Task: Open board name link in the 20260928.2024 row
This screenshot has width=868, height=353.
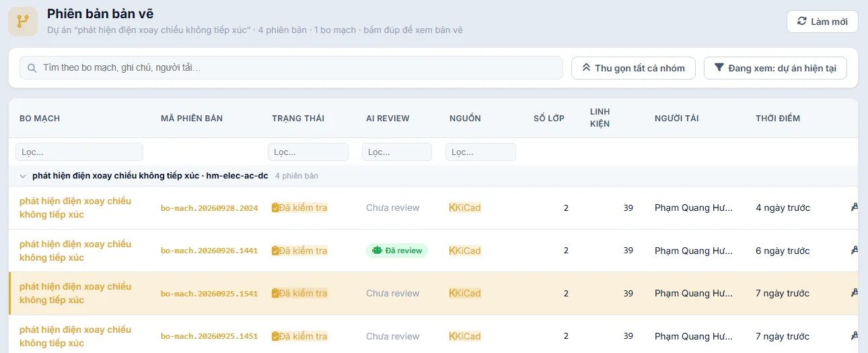Action: pos(75,207)
